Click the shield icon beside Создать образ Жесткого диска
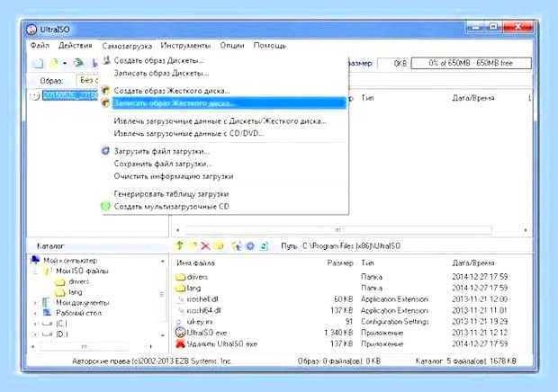The image size is (558, 392). (105, 91)
